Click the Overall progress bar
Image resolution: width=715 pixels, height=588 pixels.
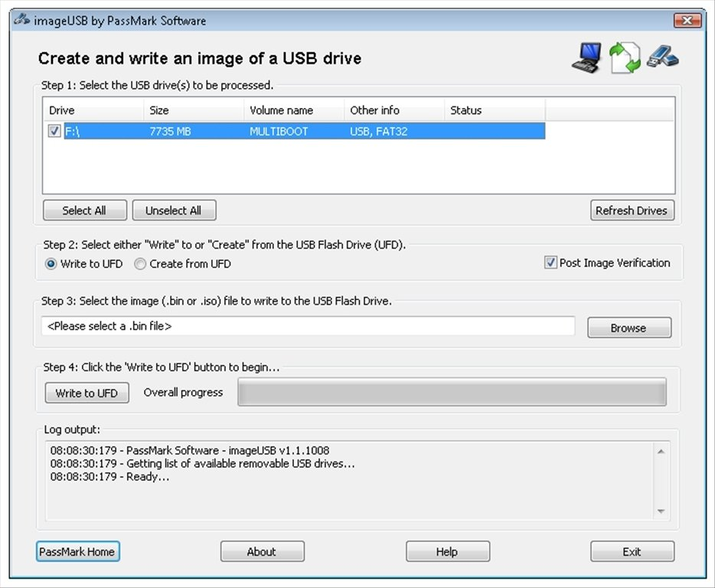pos(452,392)
